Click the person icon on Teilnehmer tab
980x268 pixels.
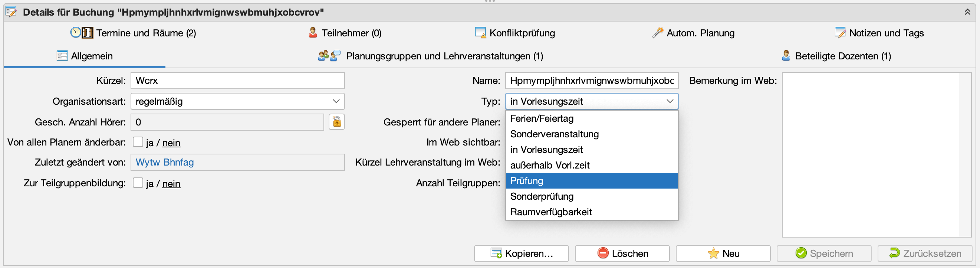[x=313, y=33]
